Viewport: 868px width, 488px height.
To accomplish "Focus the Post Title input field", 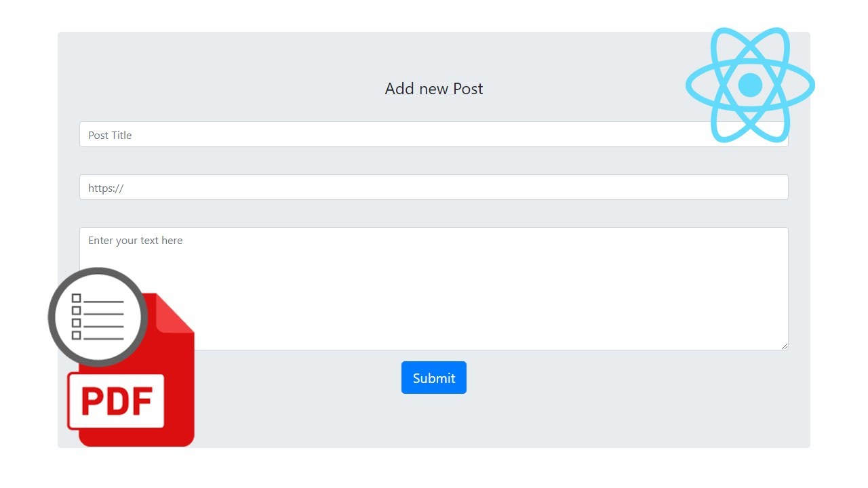I will point(380,135).
